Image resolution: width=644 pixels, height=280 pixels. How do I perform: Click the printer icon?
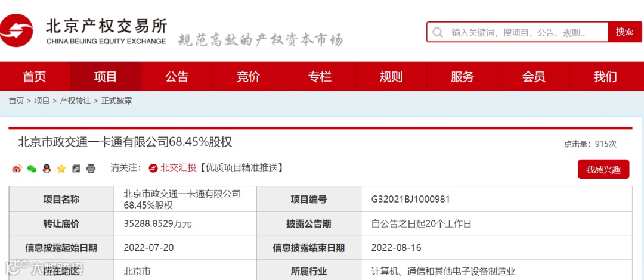(x=91, y=169)
